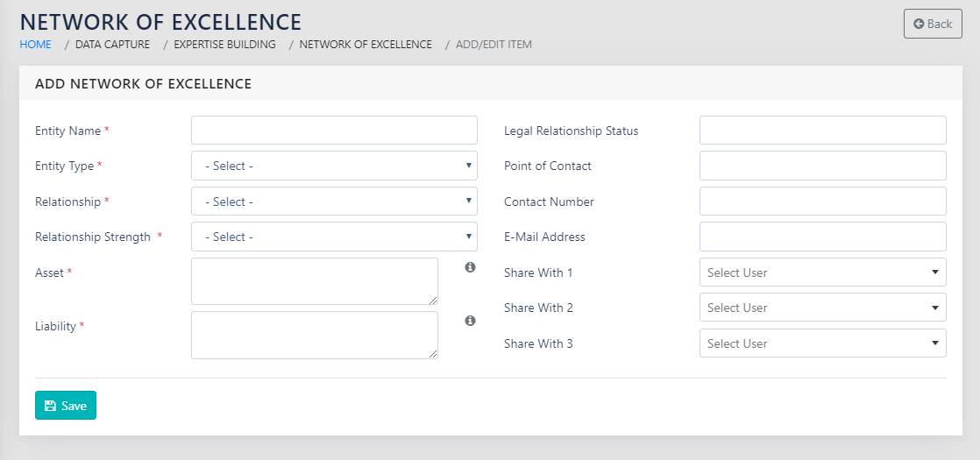The height and width of the screenshot is (460, 980).
Task: Open the Entity Type dropdown
Action: coord(334,166)
